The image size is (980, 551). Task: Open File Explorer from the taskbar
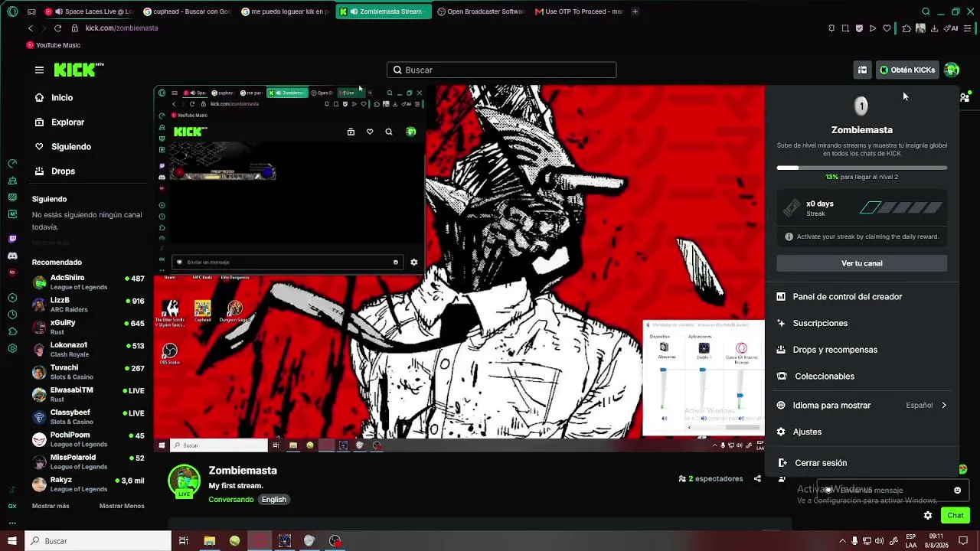209,541
